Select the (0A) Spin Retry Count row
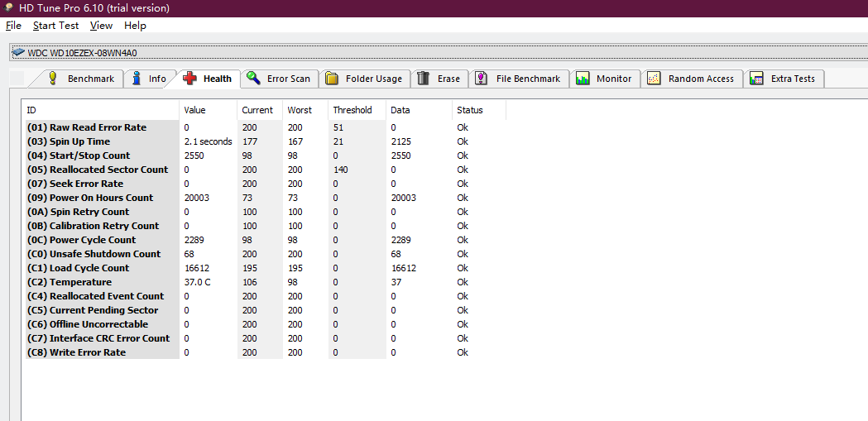This screenshot has width=868, height=421. [x=266, y=212]
